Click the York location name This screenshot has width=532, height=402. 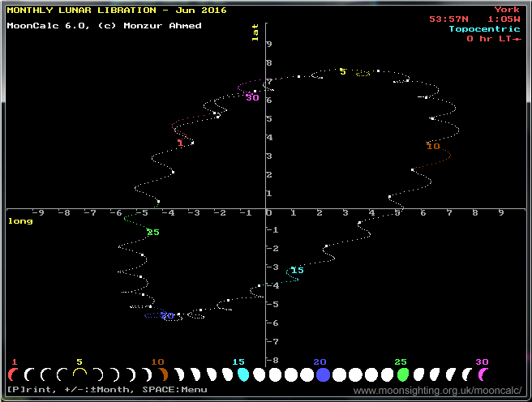pos(507,10)
